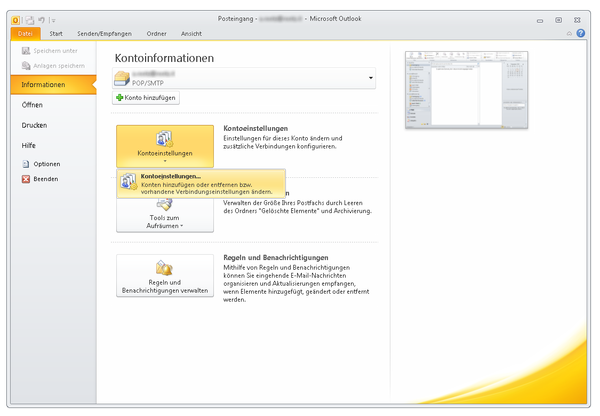Click the Kontoinformationen heading

(164, 58)
